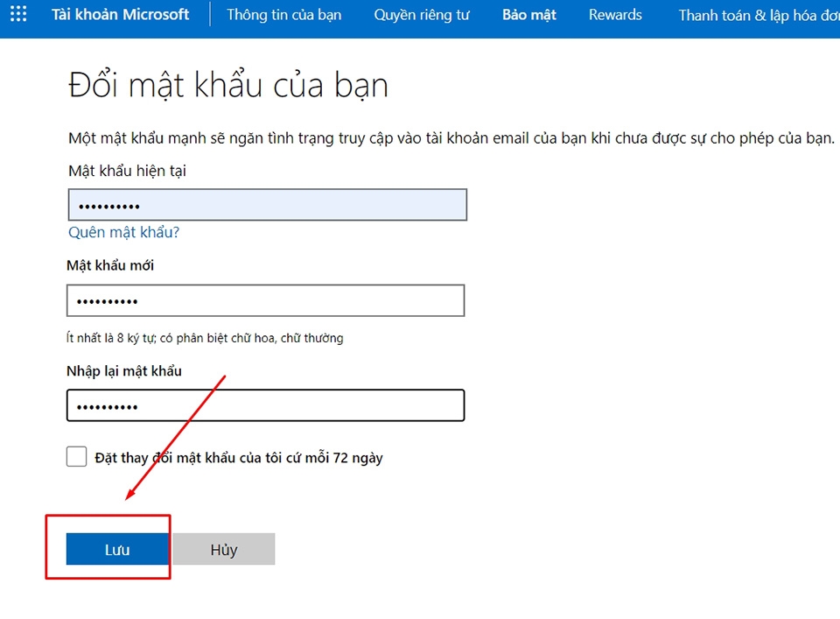Open the Microsoft app launcher grid
The width and height of the screenshot is (840, 619).
coord(18,14)
